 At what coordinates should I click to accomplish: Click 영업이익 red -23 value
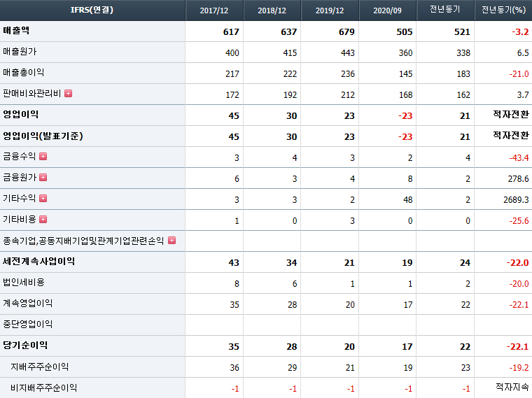pyautogui.click(x=405, y=116)
